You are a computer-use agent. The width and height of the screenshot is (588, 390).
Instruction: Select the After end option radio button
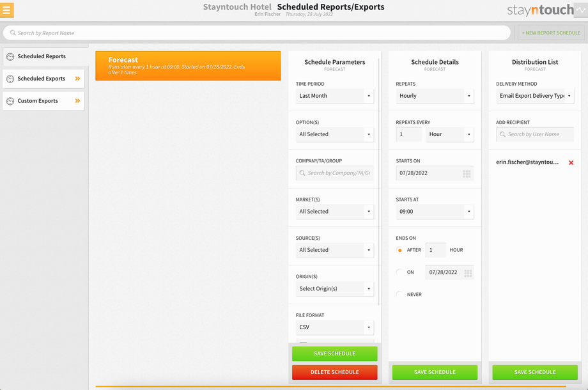pyautogui.click(x=399, y=250)
